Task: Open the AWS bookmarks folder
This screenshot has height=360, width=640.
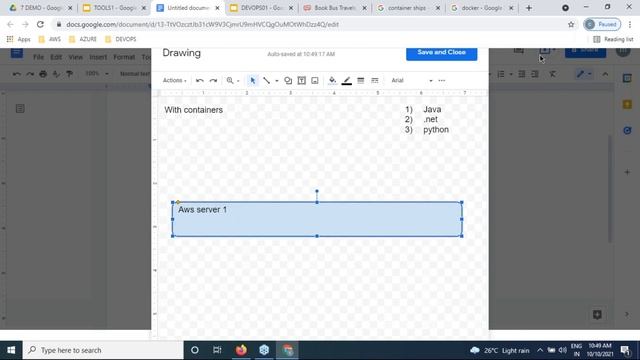Action: click(x=49, y=39)
